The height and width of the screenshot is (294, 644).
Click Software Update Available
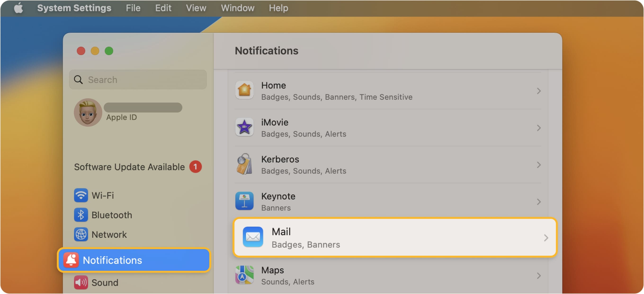tap(129, 167)
